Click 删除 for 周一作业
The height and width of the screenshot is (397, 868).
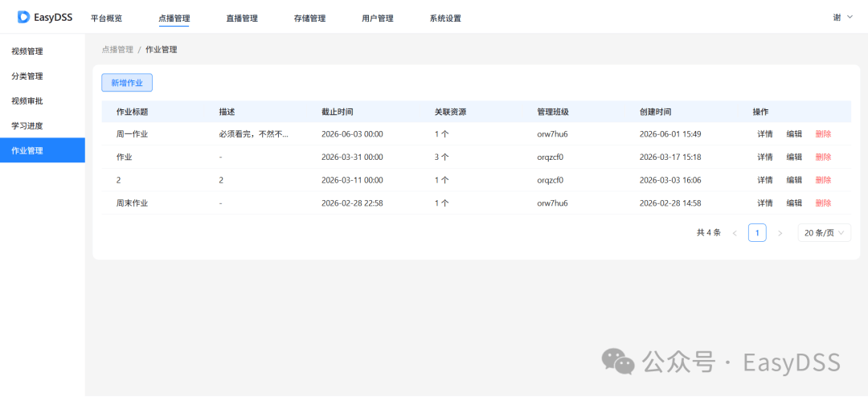point(823,134)
